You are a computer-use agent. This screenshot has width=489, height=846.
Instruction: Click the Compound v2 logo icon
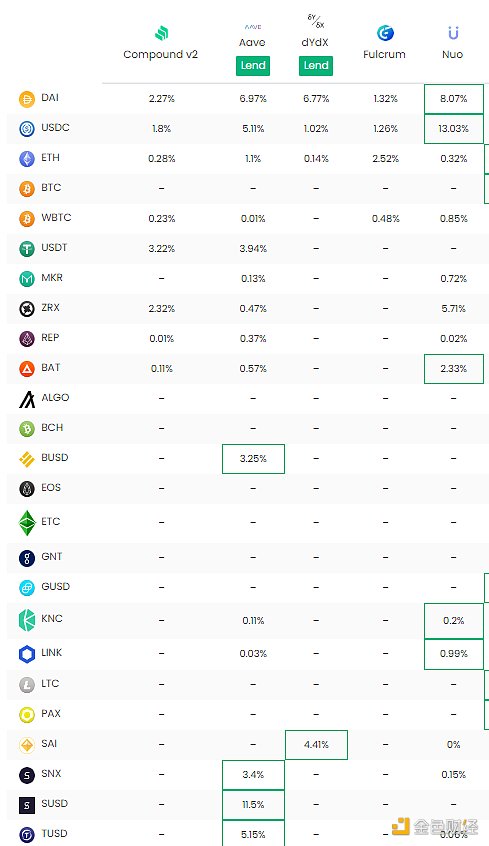(161, 33)
